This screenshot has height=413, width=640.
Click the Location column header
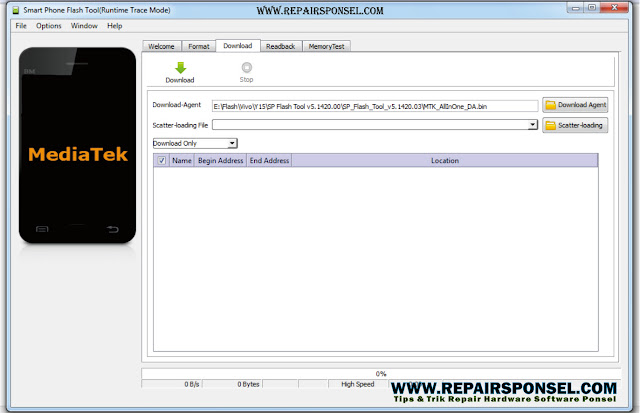[445, 160]
